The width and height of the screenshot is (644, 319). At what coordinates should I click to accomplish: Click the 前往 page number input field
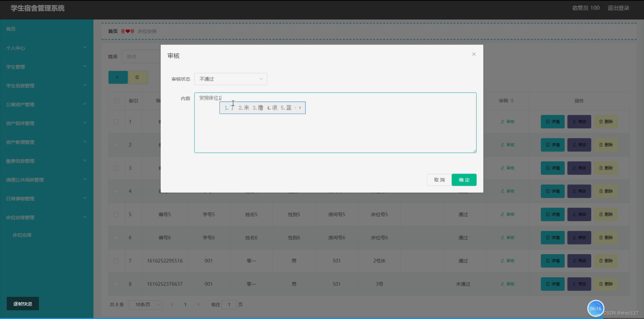pos(229,305)
